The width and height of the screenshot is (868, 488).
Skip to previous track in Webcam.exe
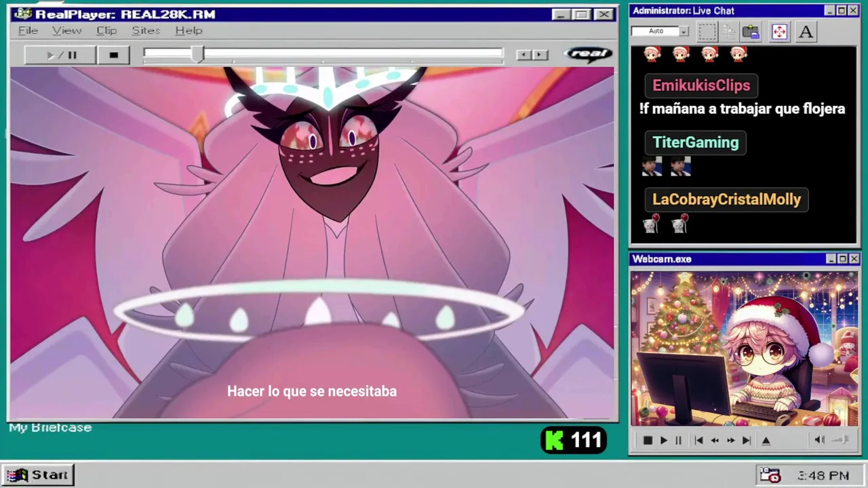point(698,441)
